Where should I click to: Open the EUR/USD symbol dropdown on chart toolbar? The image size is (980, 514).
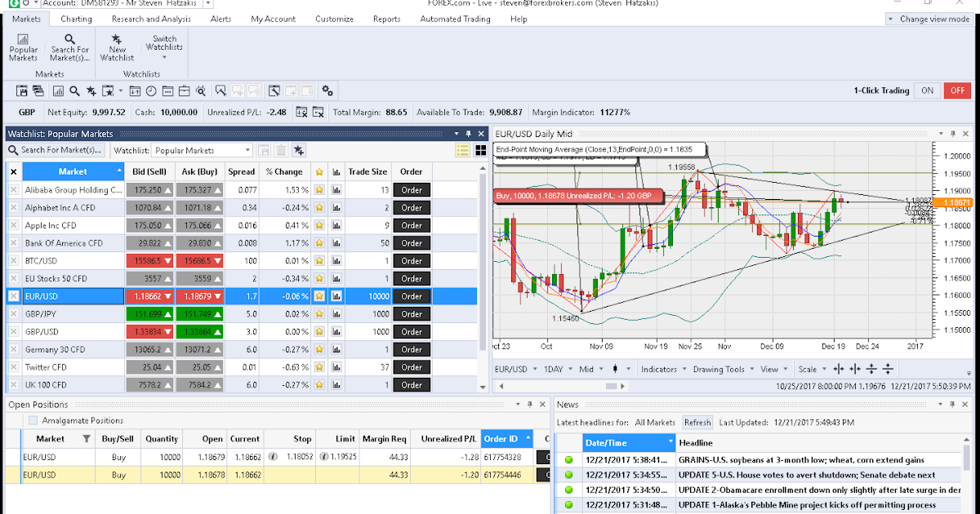click(516, 369)
